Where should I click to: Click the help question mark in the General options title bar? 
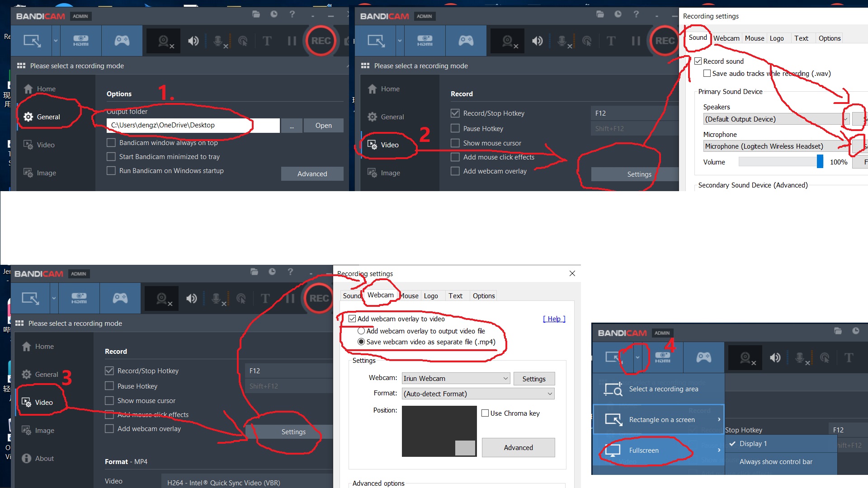click(292, 14)
